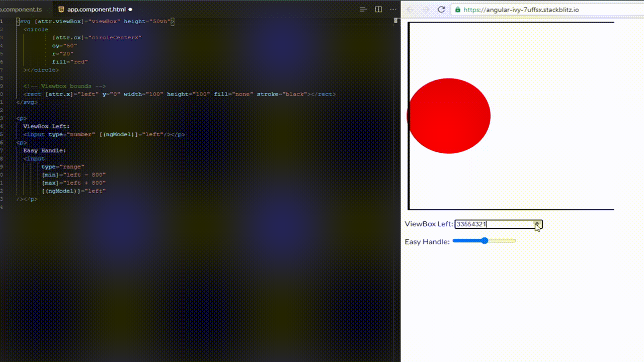Screen dimensions: 644x362
Task: Decrement ViewBox Left with the down stepper
Action: (x=536, y=226)
